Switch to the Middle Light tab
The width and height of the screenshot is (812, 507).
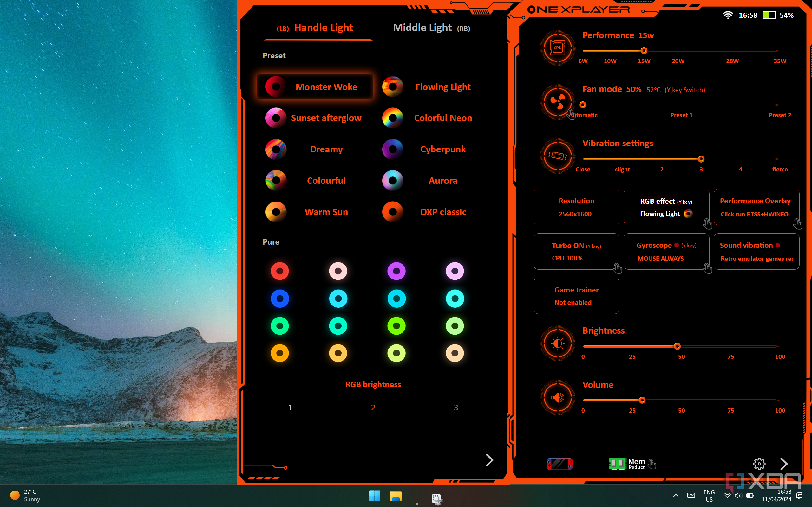431,28
